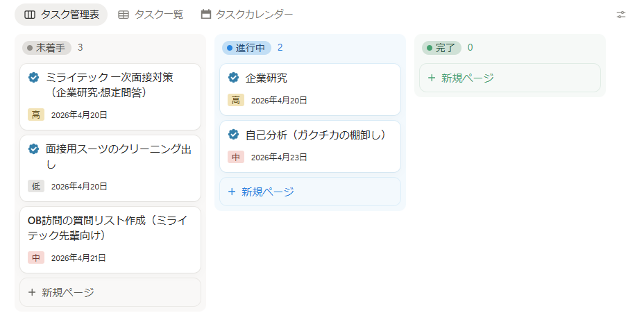Add 新規ページ in the 完了 column
644x313 pixels.
(x=468, y=78)
